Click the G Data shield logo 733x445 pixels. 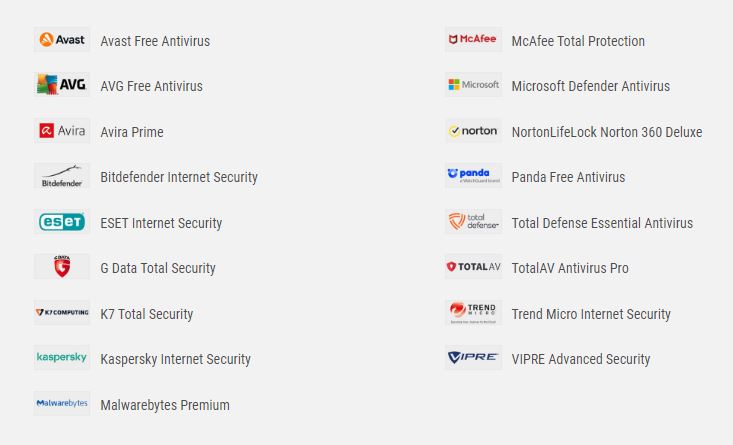click(x=62, y=266)
